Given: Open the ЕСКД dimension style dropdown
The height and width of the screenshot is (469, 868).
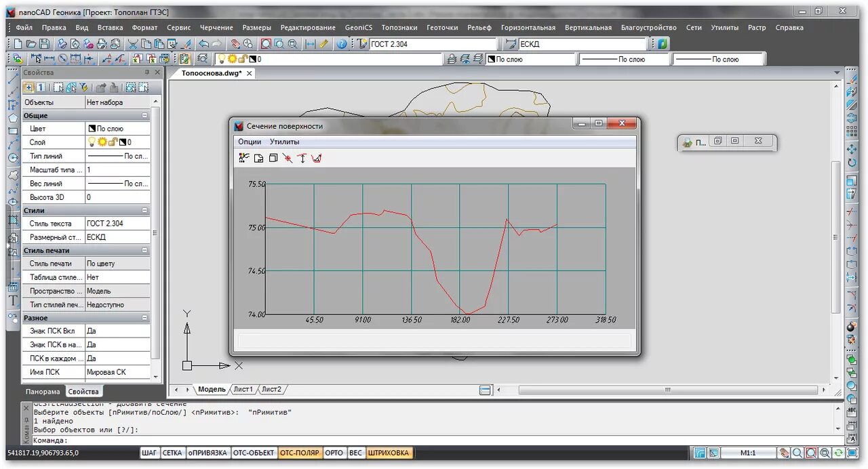Looking at the screenshot, I should point(583,44).
